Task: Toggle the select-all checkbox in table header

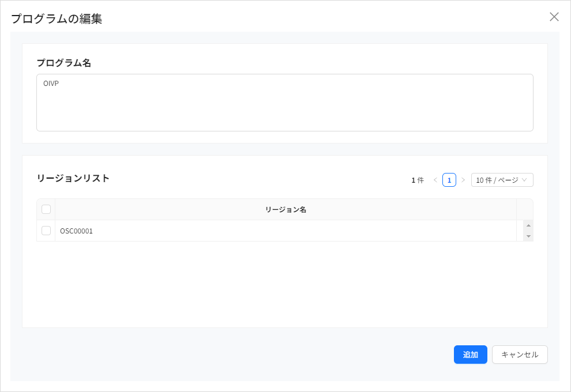Action: tap(46, 209)
